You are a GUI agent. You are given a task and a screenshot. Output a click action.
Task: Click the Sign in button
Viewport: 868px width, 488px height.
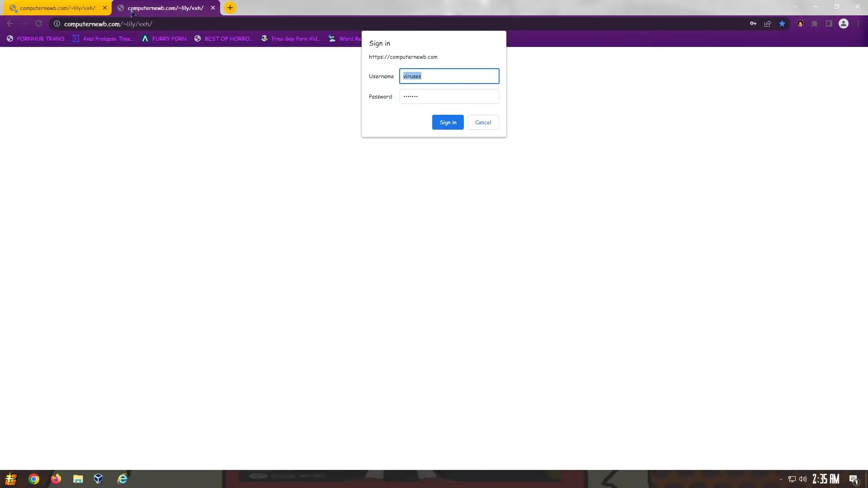[448, 122]
